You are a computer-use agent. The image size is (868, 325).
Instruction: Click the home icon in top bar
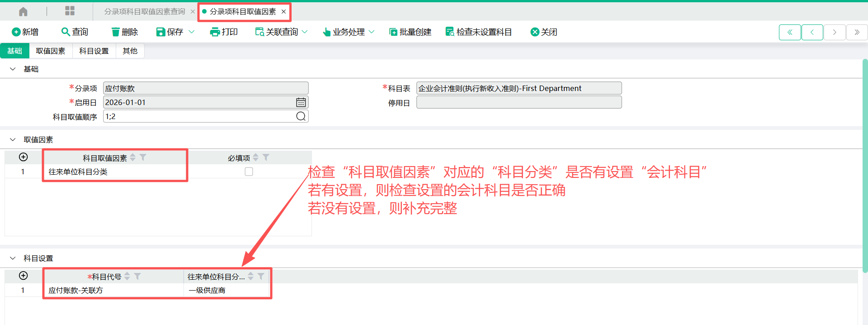[23, 11]
